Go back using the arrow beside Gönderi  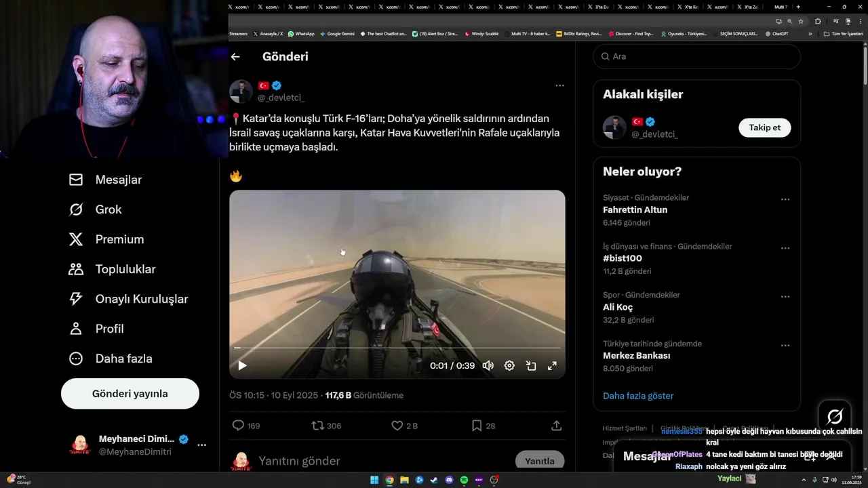[x=235, y=57]
